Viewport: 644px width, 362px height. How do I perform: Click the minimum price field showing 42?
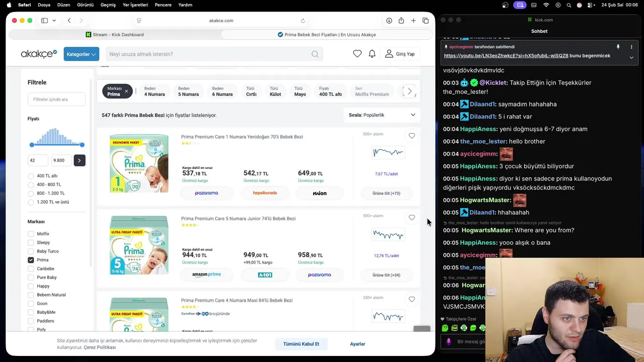[38, 160]
